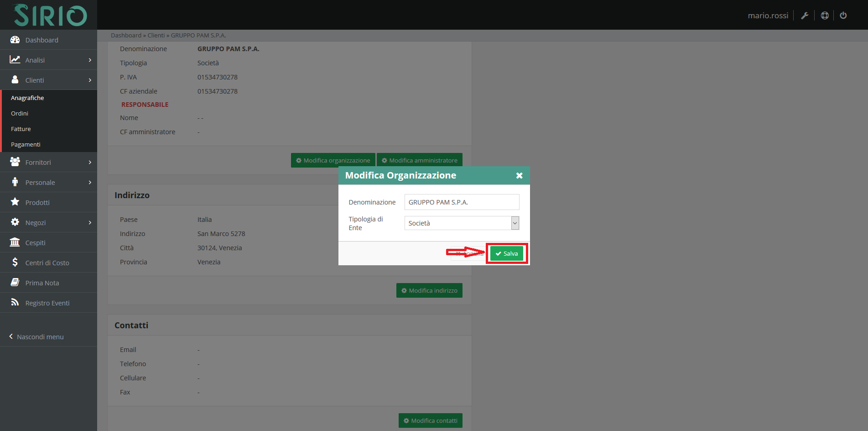Collapse the sidebar with Nascondi menu

click(36, 336)
